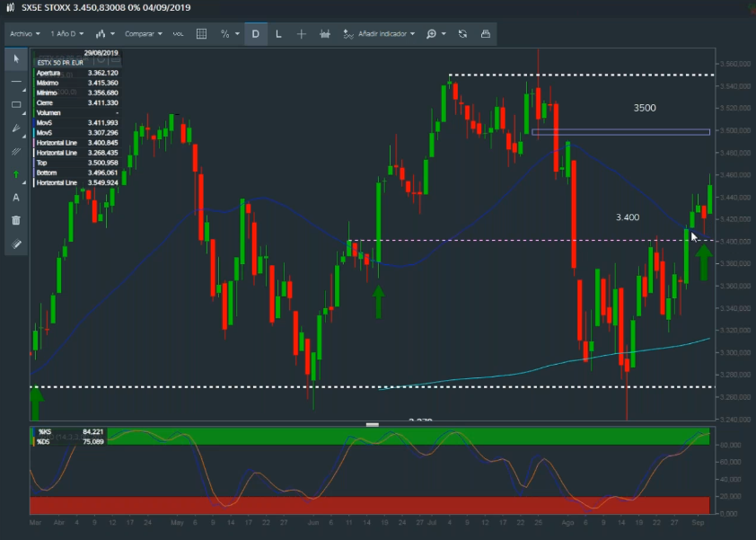Viewport: 756px width, 540px height.
Task: Click the Jun label on time axis
Action: point(313,523)
